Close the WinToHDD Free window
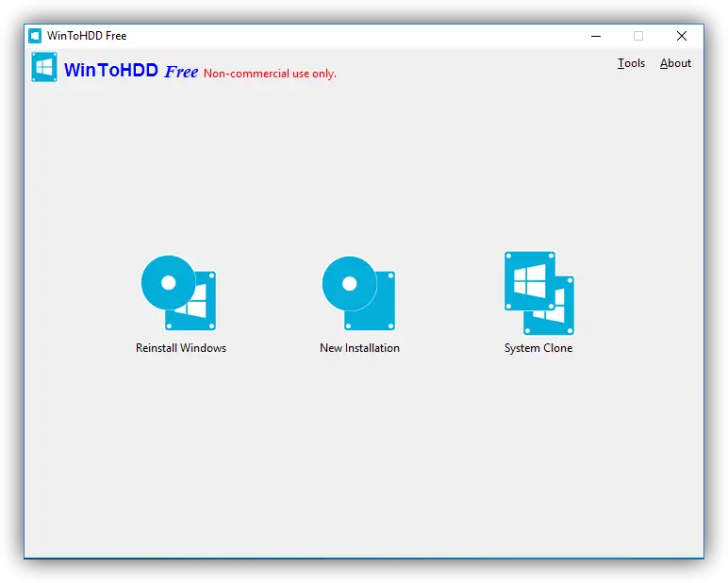Image resolution: width=728 pixels, height=583 pixels. pyautogui.click(x=682, y=36)
